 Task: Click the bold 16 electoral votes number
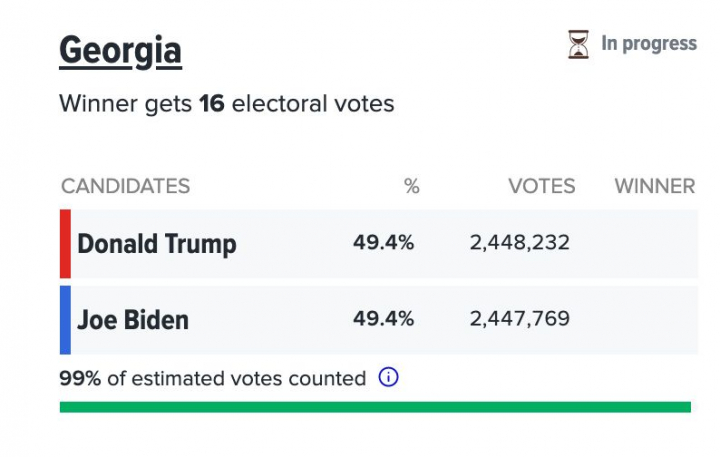coord(211,104)
